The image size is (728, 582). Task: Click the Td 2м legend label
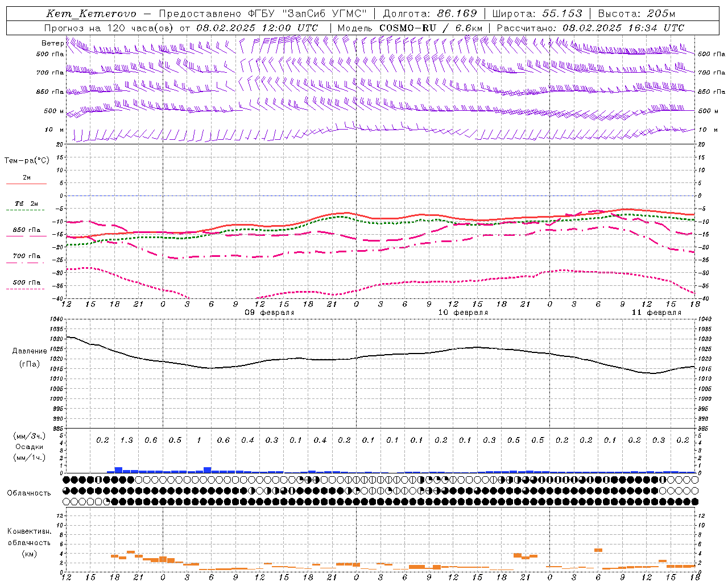click(26, 203)
